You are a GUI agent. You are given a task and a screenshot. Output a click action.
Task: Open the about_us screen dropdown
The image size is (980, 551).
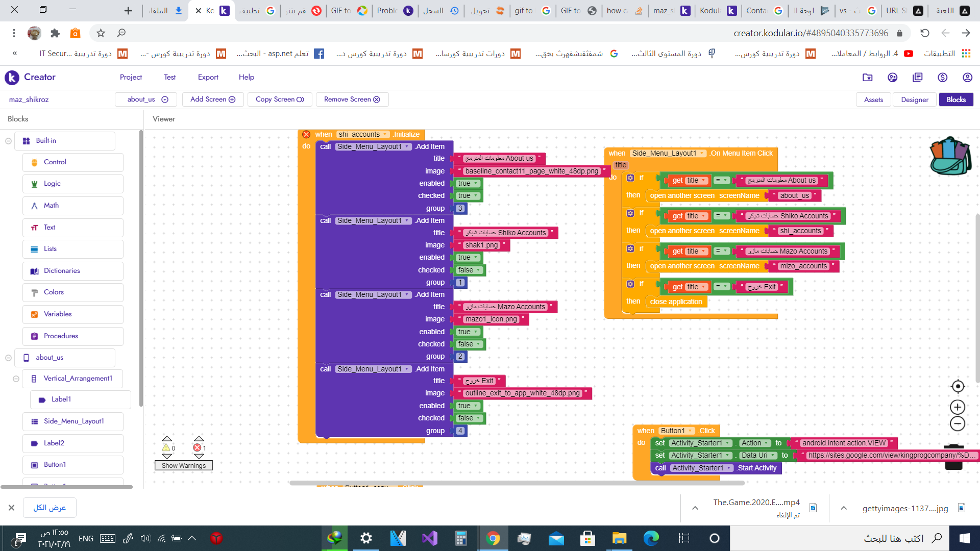146,99
